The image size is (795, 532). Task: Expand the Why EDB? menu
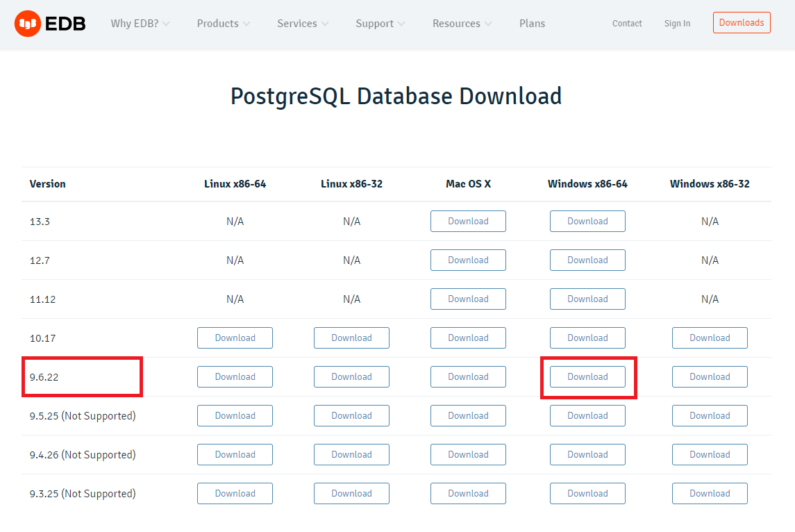pos(140,24)
